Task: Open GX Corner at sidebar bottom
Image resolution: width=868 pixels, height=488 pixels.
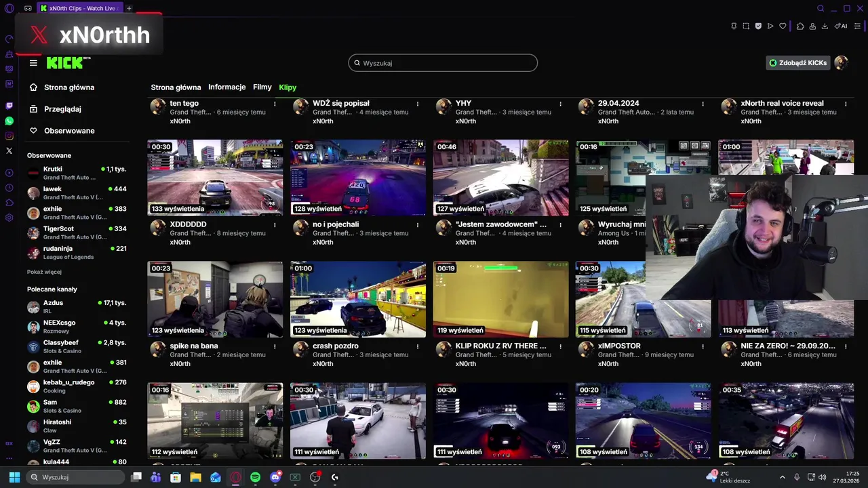Action: 9,443
